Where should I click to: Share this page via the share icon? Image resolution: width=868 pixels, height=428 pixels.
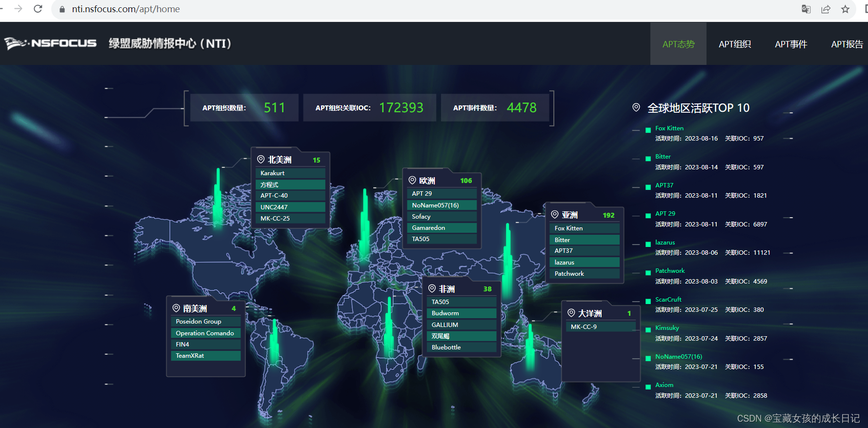pos(826,9)
